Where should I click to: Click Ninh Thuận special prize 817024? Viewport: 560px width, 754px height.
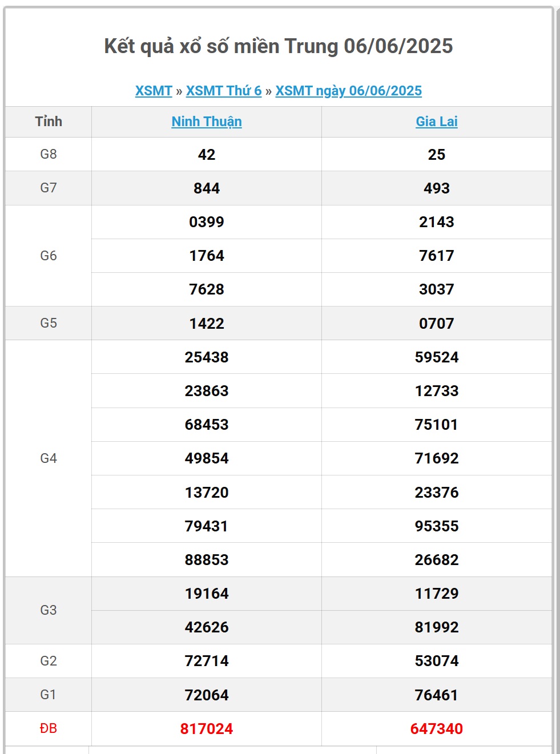207,729
